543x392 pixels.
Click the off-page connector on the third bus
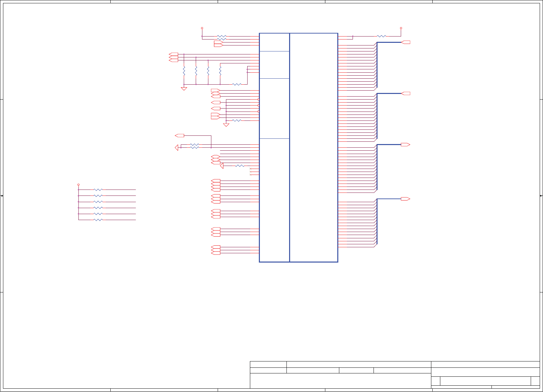pos(406,145)
